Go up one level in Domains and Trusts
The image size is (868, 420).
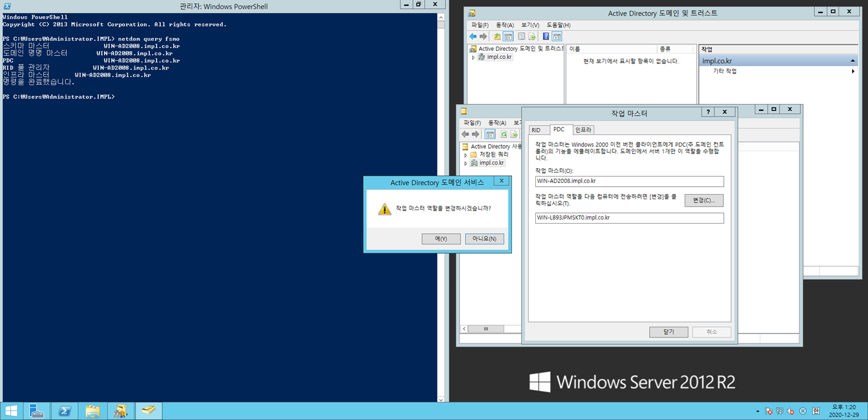pyautogui.click(x=497, y=37)
